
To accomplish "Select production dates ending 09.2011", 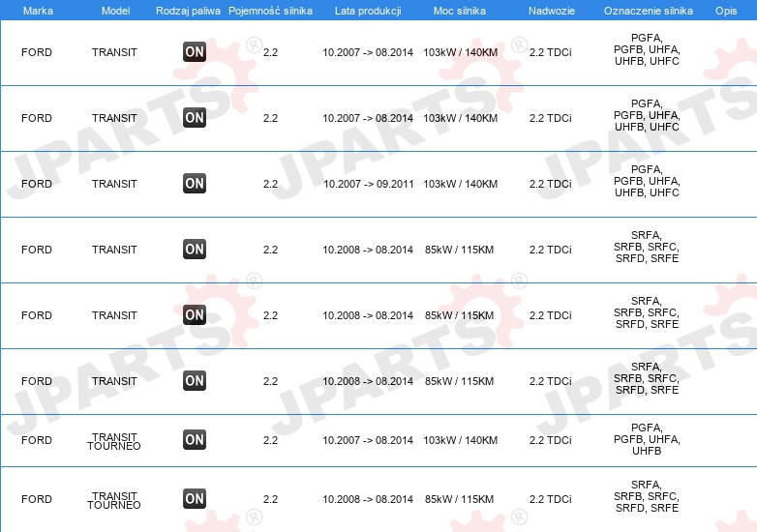I will pyautogui.click(x=368, y=184).
